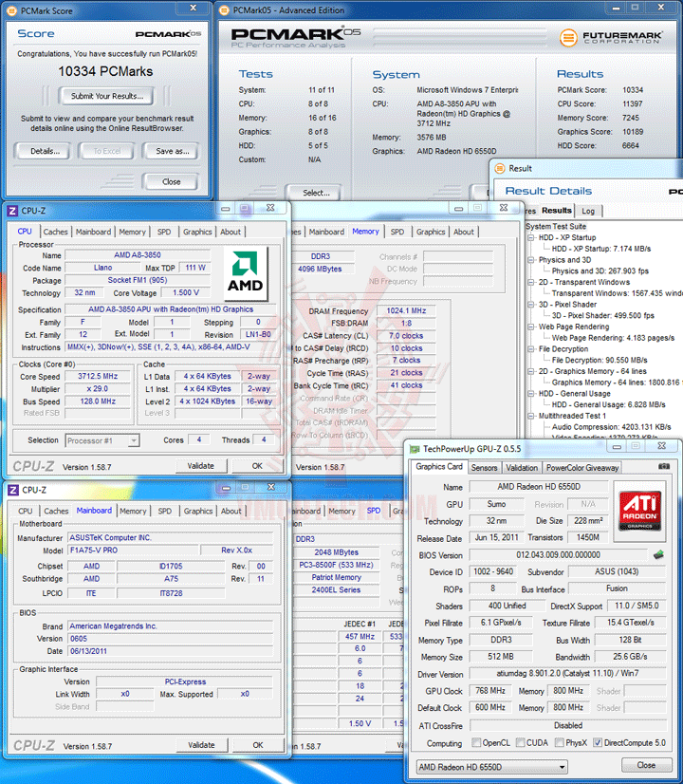Click the CPU-Z icon in the CPU tab window's title bar
The width and height of the screenshot is (683, 784).
coord(12,211)
